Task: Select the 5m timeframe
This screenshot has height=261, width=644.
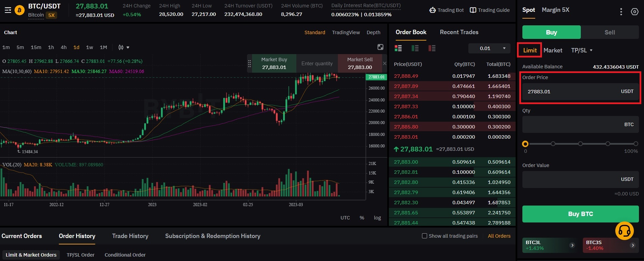Action: click(20, 47)
